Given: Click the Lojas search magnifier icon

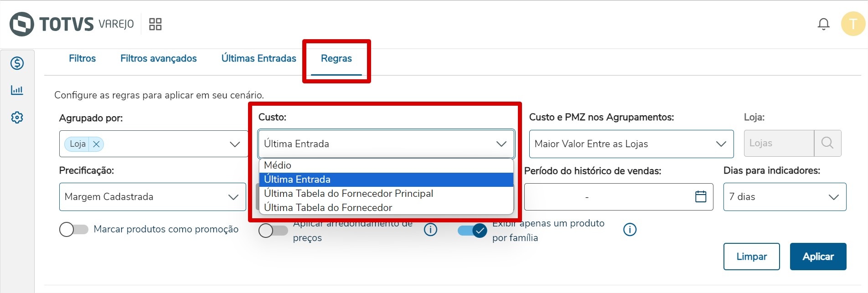Looking at the screenshot, I should tap(827, 143).
